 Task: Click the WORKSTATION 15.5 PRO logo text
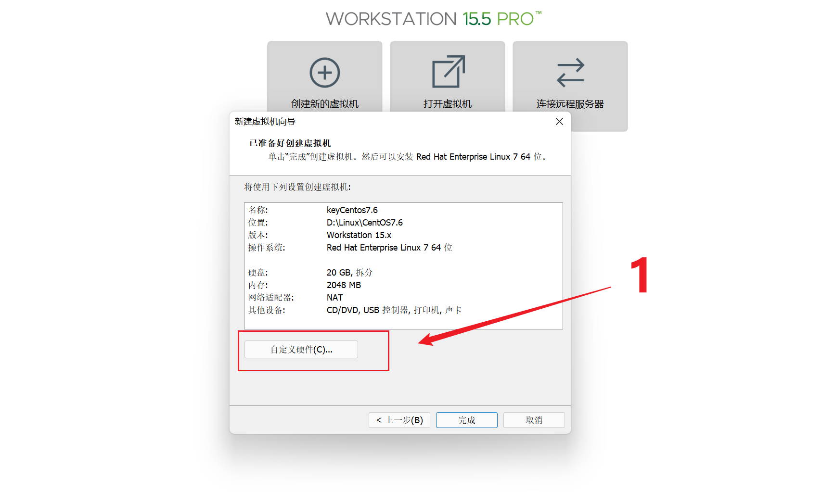point(434,19)
